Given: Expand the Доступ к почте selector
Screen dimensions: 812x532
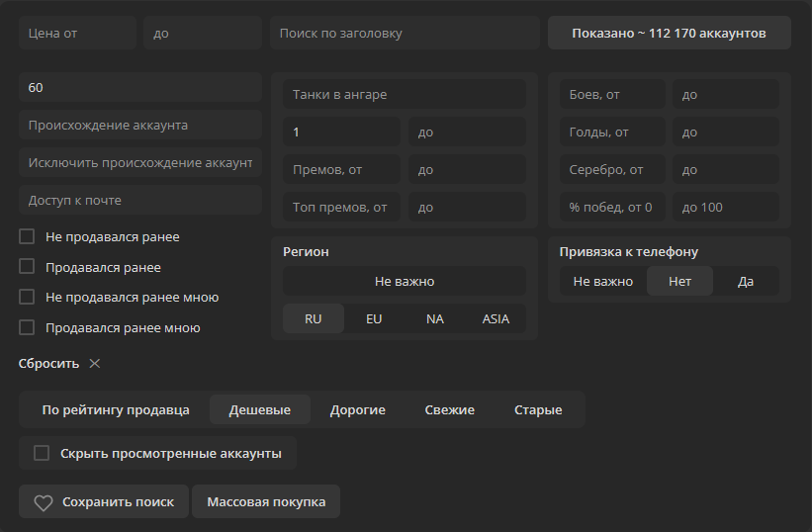Looking at the screenshot, I should [139, 201].
